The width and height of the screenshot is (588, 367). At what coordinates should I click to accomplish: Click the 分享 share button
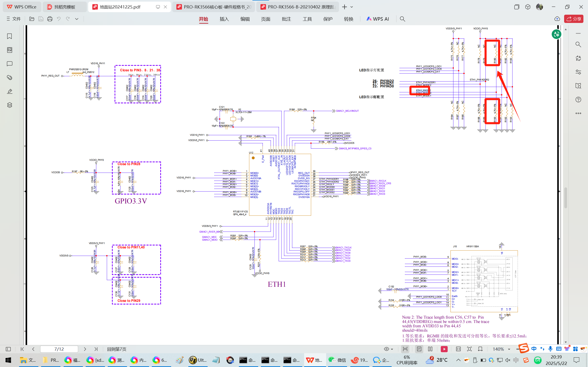pos(574,19)
